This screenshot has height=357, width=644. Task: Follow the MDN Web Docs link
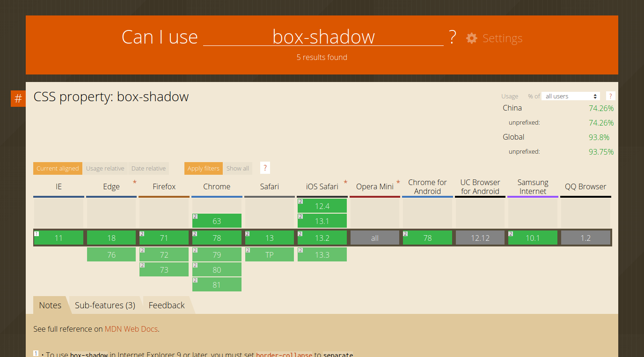pyautogui.click(x=131, y=329)
